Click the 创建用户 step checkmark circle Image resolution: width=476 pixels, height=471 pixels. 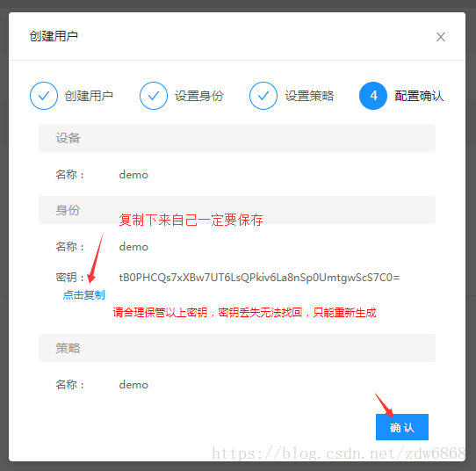pos(44,96)
